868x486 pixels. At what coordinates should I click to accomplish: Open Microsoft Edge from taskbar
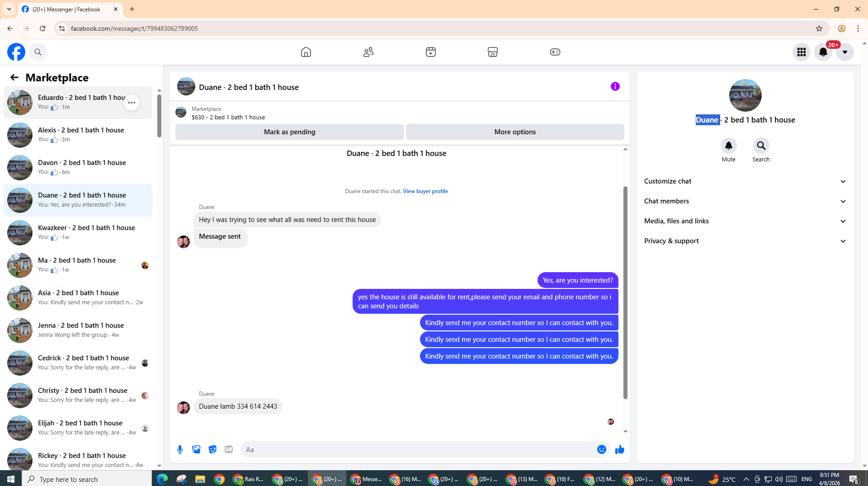pyautogui.click(x=162, y=479)
